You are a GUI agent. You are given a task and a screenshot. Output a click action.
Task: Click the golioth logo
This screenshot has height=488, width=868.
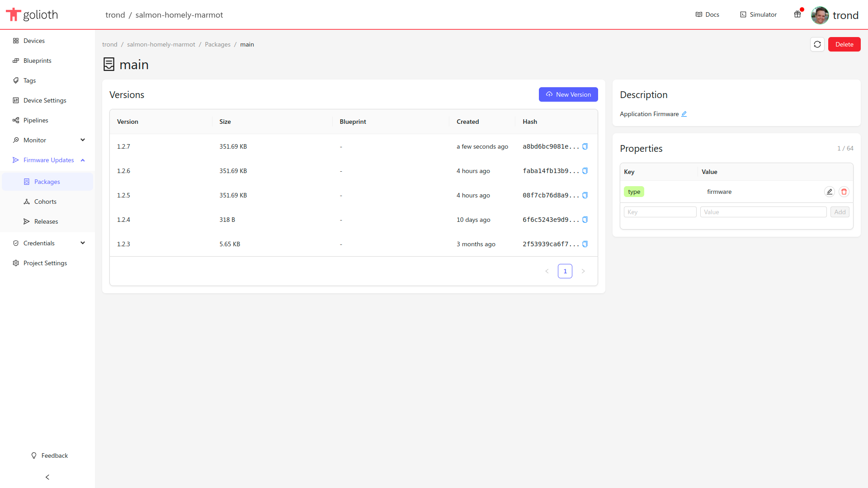32,14
